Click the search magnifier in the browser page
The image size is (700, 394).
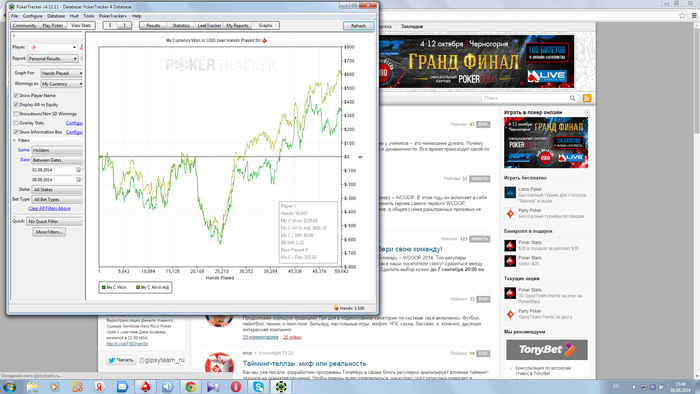pos(572,98)
